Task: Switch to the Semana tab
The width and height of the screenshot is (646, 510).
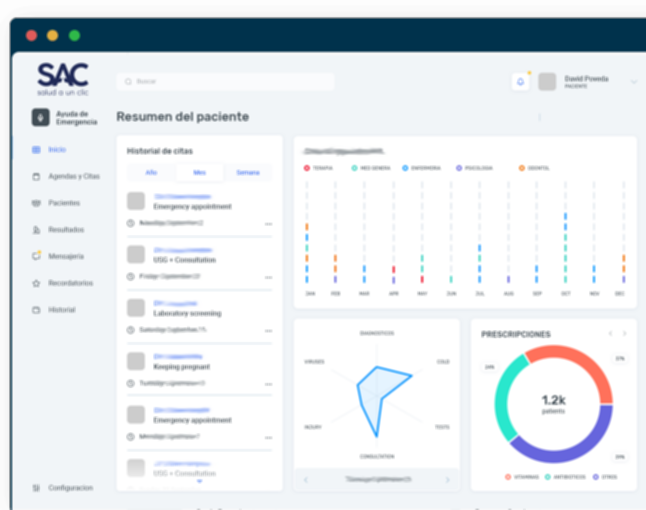Action: [247, 172]
